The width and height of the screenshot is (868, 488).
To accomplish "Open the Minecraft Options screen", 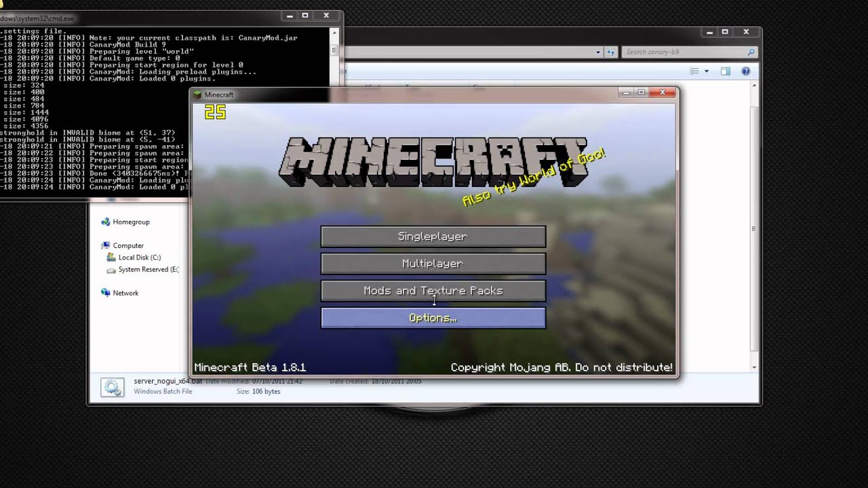I will [433, 318].
